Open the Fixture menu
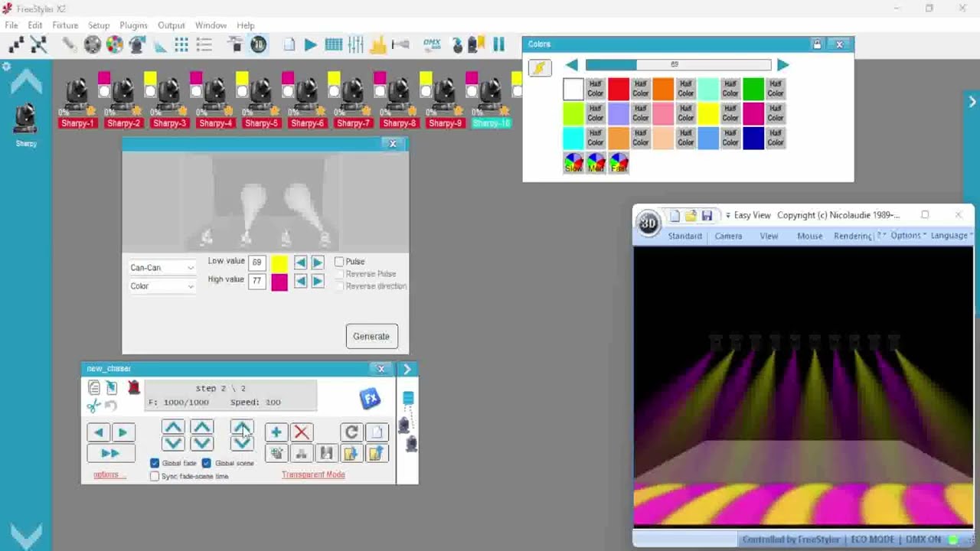This screenshot has height=551, width=980. pos(65,25)
